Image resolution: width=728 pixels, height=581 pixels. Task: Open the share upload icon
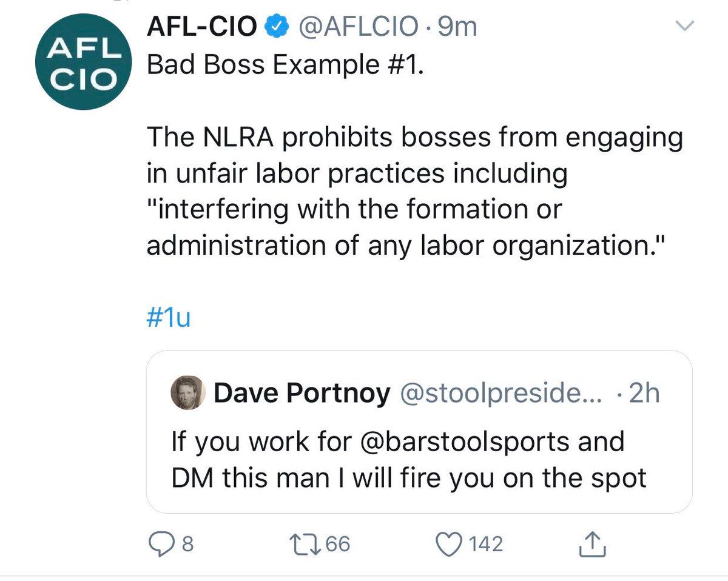point(593,544)
